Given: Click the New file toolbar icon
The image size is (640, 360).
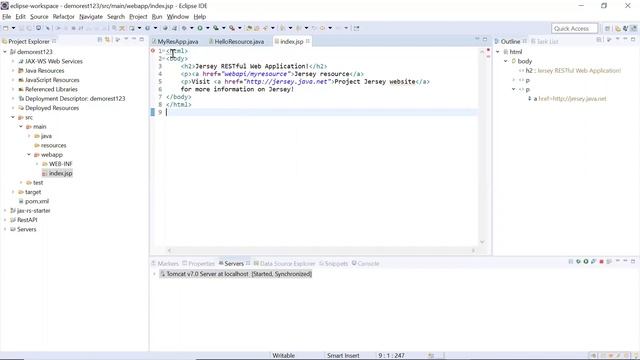Looking at the screenshot, I should click(x=6, y=28).
